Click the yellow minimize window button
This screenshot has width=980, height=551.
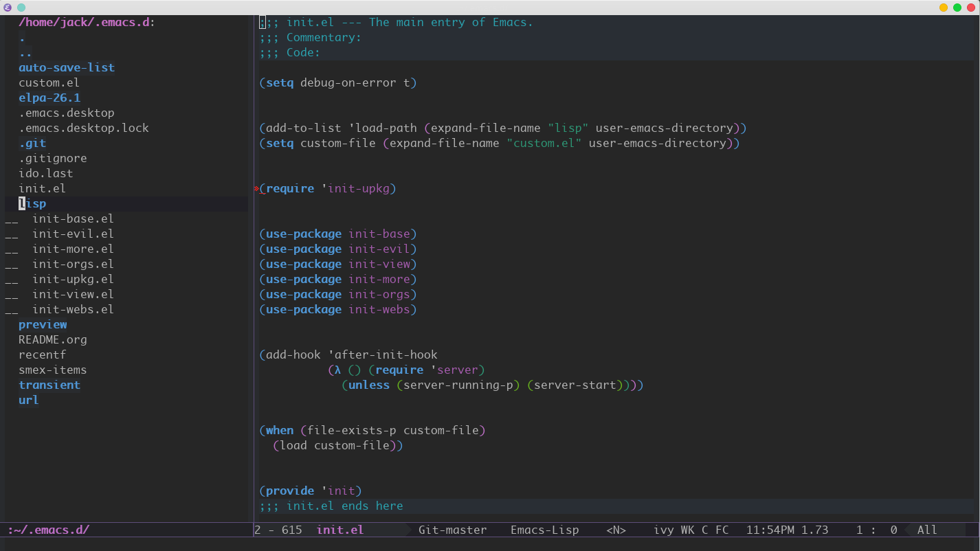(x=944, y=8)
